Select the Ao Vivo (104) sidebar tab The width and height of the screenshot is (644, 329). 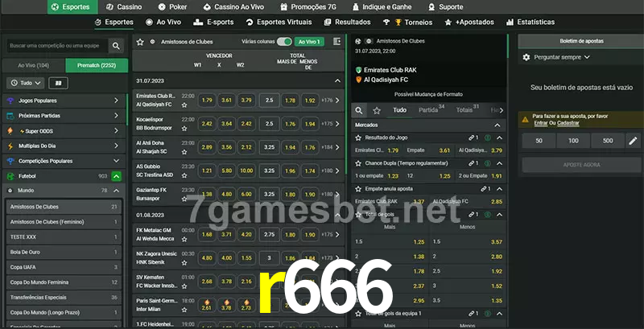34,66
